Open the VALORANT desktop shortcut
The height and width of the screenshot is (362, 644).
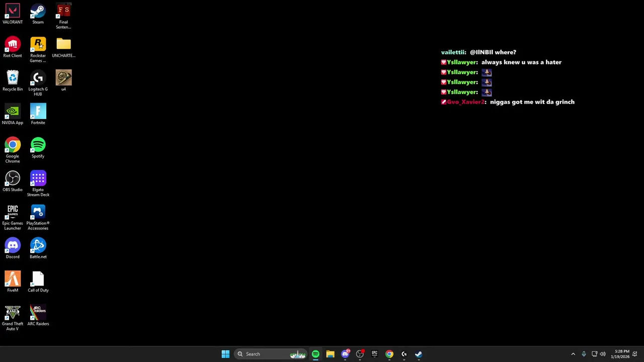[13, 14]
